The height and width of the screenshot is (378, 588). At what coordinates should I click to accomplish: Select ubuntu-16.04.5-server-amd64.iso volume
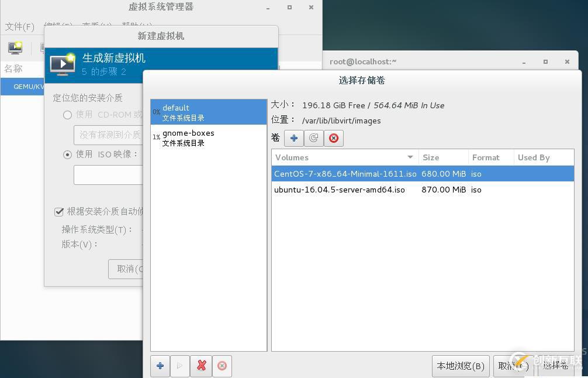tap(423, 190)
